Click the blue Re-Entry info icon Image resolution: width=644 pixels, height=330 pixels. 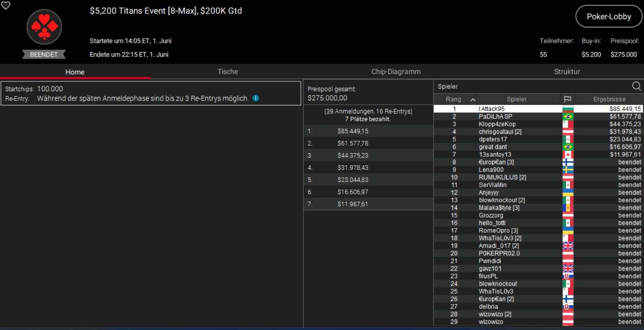[x=256, y=98]
